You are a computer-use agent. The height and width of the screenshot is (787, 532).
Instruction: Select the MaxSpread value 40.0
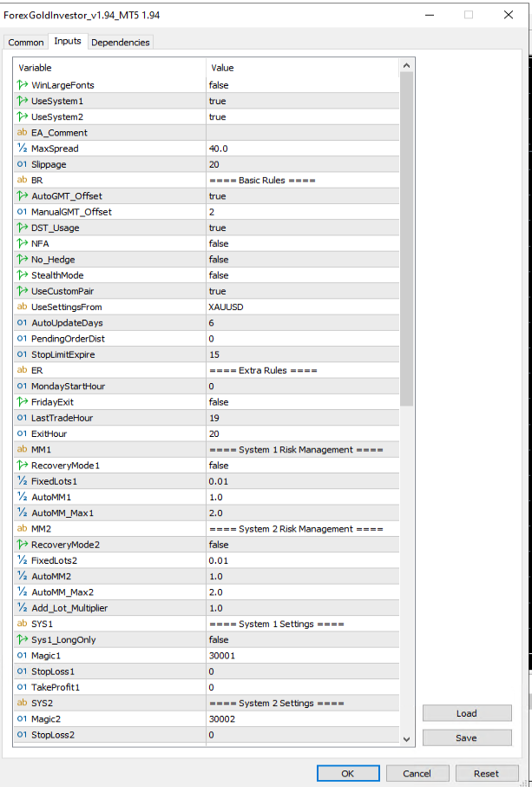[219, 149]
